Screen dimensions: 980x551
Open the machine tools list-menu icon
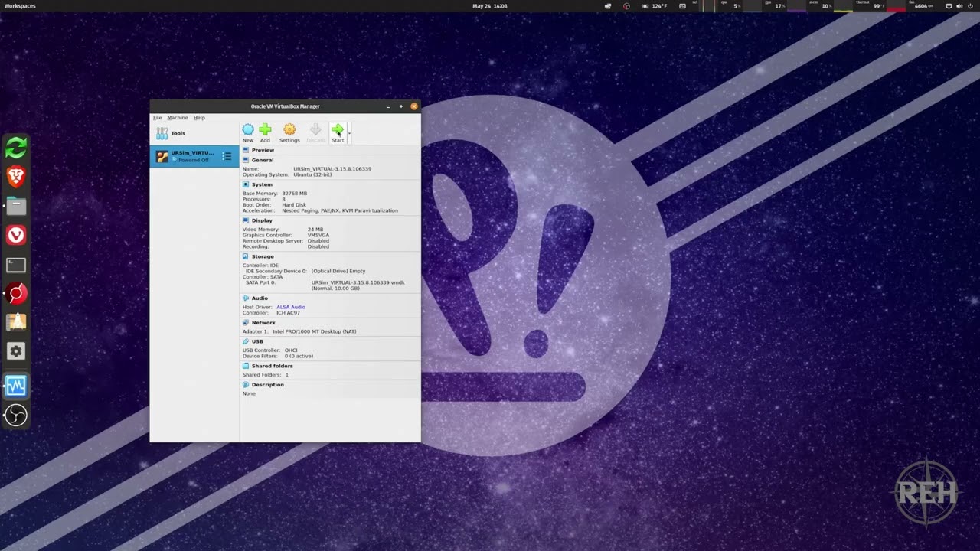click(x=227, y=156)
